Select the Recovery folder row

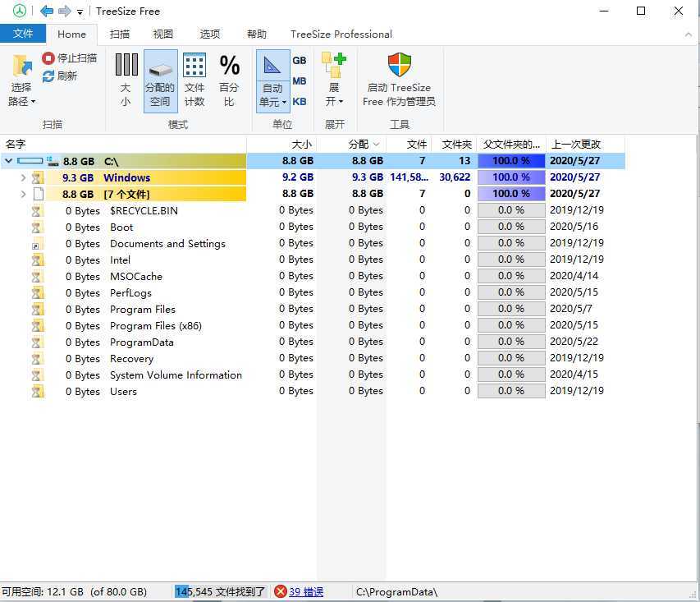click(313, 358)
